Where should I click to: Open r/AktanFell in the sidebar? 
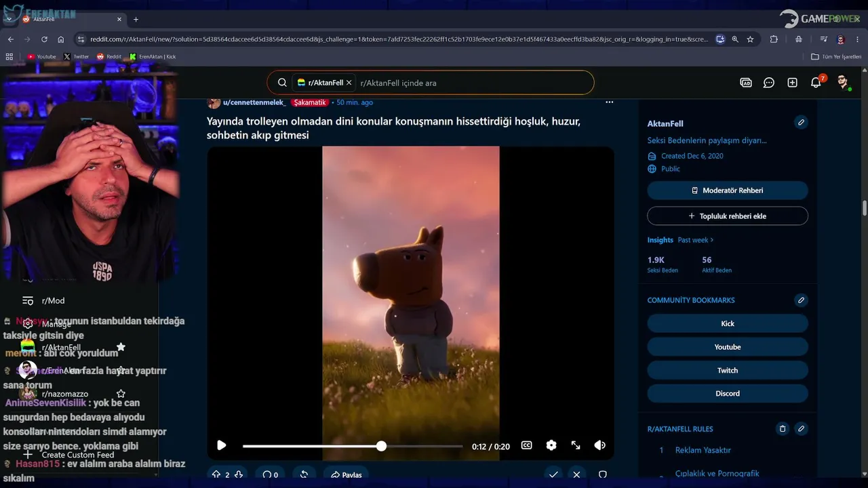click(61, 347)
